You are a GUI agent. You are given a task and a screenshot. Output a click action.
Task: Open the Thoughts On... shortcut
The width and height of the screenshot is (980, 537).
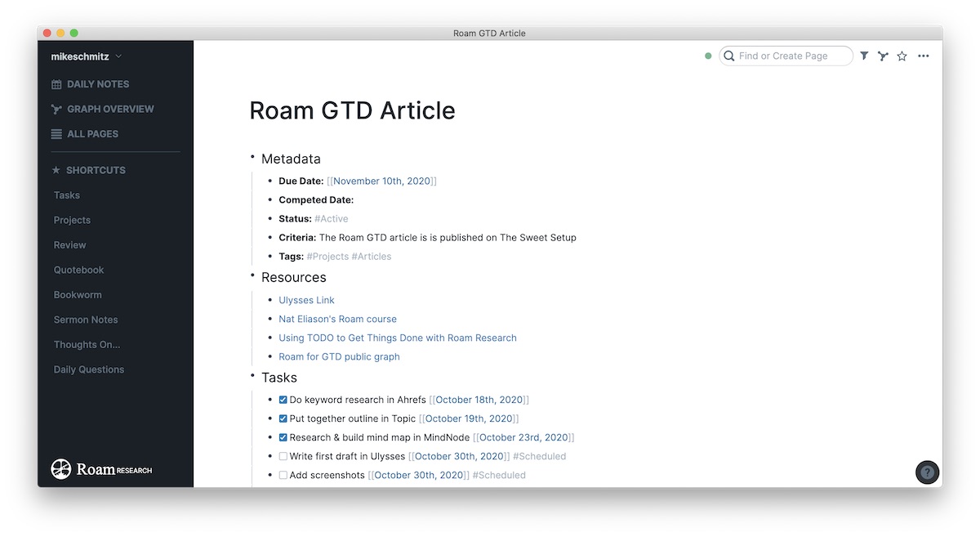click(x=87, y=345)
